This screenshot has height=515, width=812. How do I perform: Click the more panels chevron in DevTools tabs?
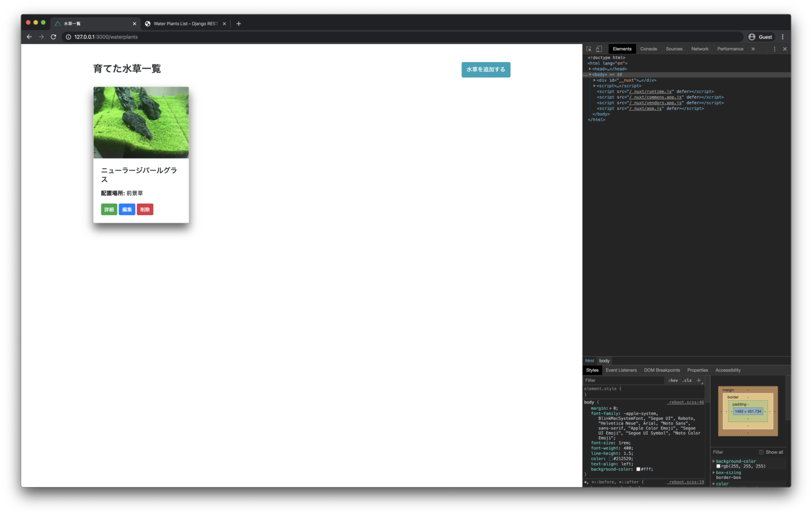click(x=753, y=49)
